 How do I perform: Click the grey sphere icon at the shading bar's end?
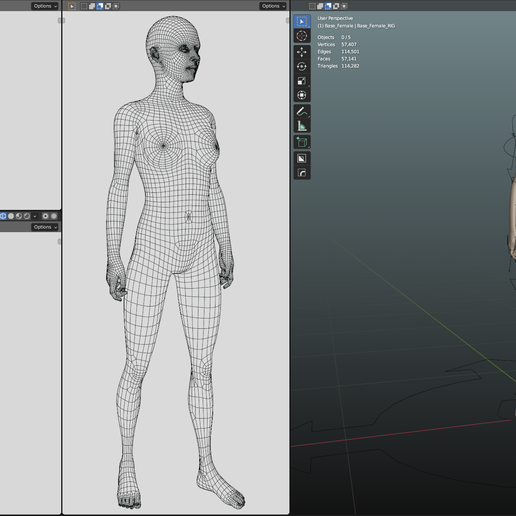tap(54, 216)
